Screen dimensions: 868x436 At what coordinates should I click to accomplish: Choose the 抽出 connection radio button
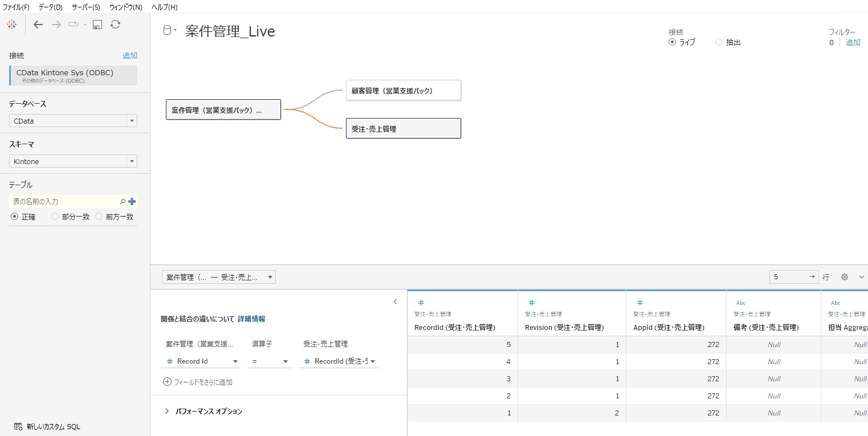click(x=719, y=42)
